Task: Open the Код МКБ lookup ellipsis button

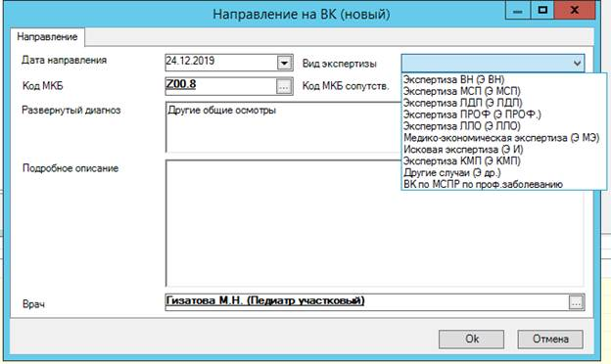Action: pos(284,86)
